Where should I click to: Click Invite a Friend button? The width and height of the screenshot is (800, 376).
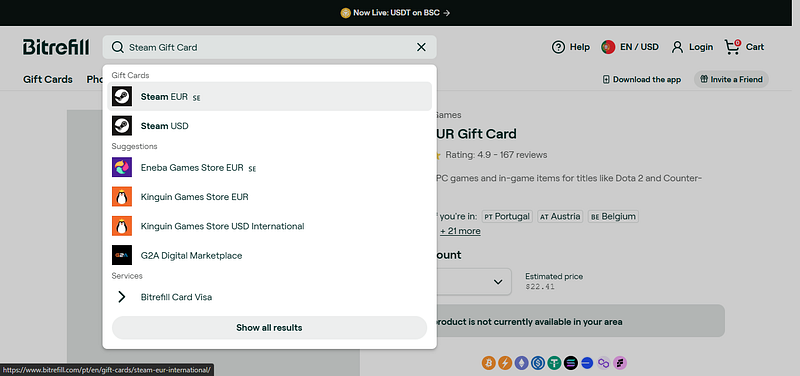(731, 80)
